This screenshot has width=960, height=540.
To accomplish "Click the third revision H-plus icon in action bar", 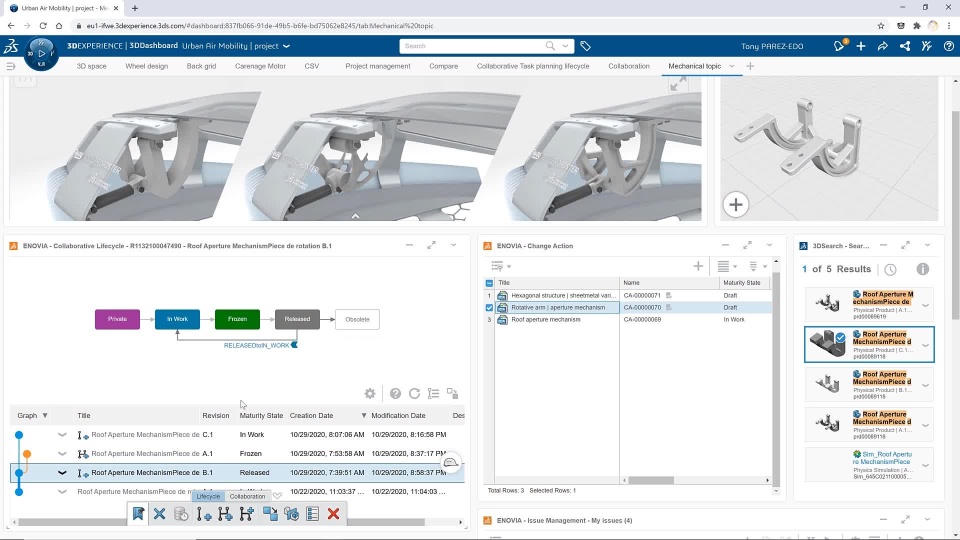I will point(247,514).
